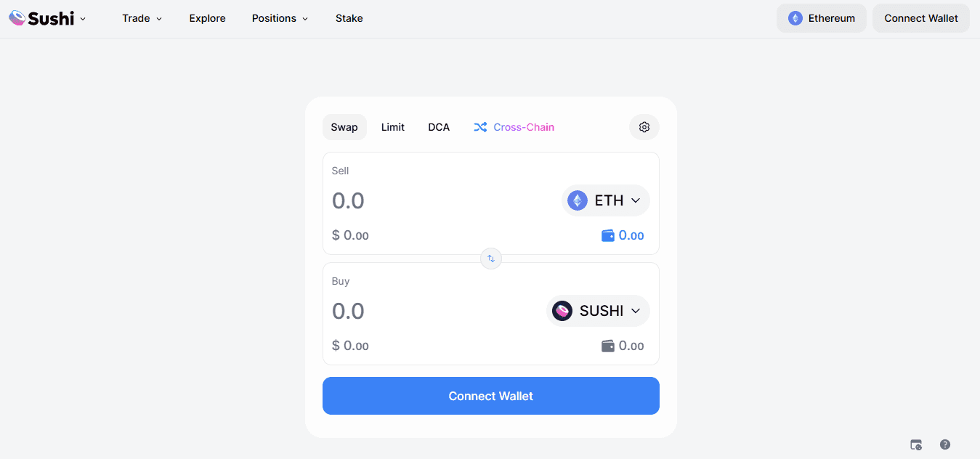Click the Sushi logo
This screenshot has width=980, height=459.
point(41,18)
